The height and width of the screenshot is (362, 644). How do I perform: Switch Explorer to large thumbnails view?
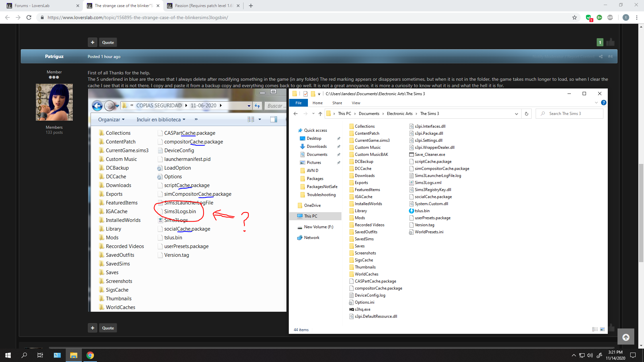click(602, 329)
